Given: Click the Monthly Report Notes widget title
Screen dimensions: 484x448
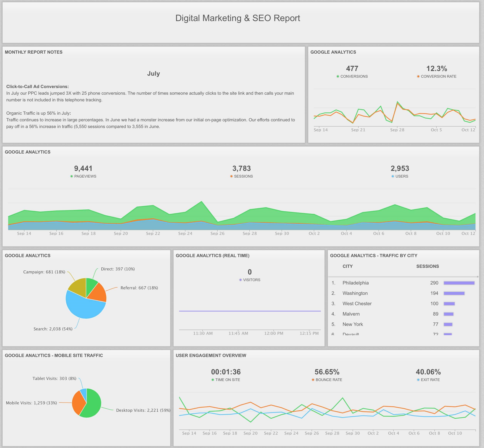Looking at the screenshot, I should (x=34, y=52).
